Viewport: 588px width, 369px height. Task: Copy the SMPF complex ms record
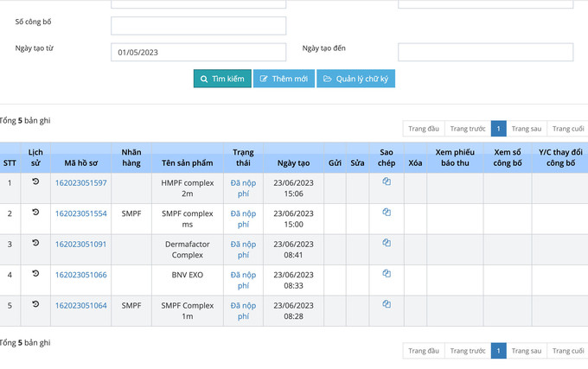pos(387,212)
